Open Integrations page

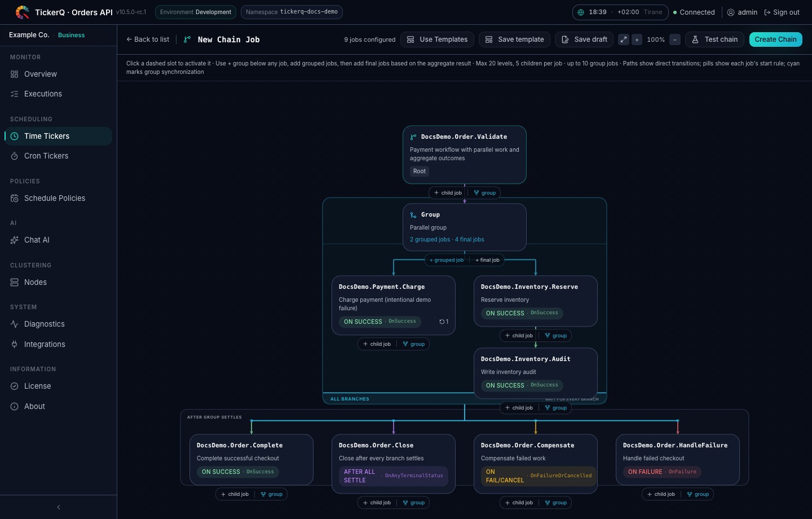pyautogui.click(x=59, y=344)
